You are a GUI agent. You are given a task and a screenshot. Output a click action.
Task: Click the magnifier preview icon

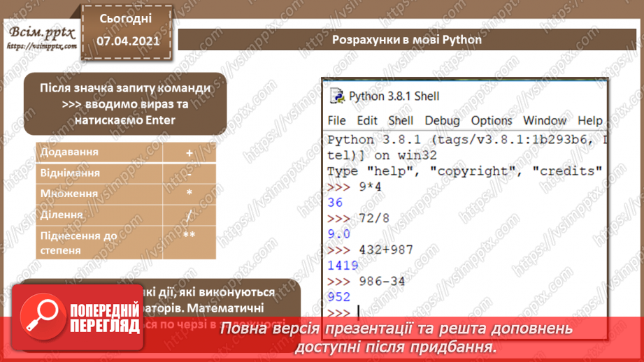click(43, 317)
